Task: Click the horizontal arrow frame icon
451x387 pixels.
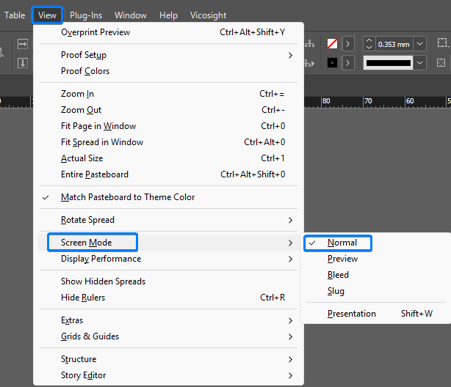Action: [22, 44]
